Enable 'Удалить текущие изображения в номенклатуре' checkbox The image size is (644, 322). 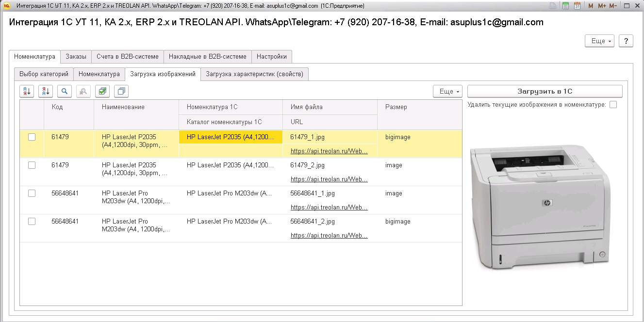[x=613, y=105]
